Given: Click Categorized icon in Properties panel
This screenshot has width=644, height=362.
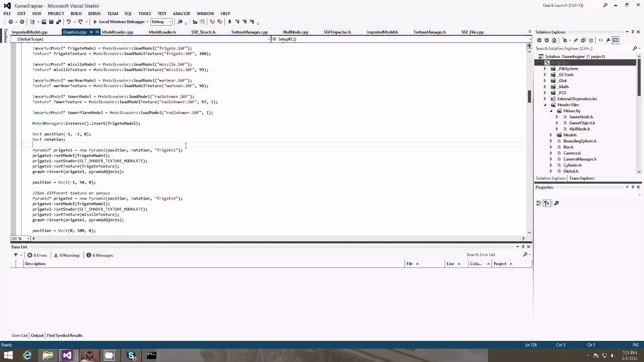Looking at the screenshot, I should click(x=539, y=203).
